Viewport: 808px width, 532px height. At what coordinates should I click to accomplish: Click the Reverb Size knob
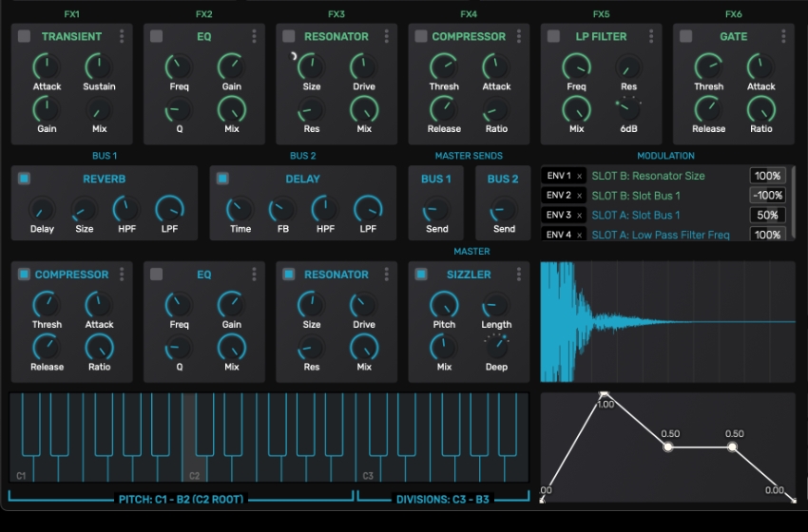85,209
